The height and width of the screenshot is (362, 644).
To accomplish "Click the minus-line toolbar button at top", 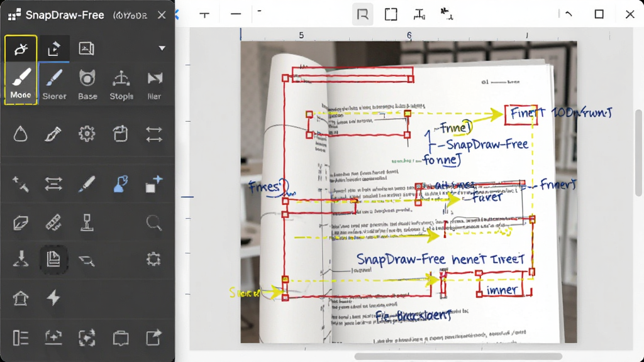I will (236, 14).
